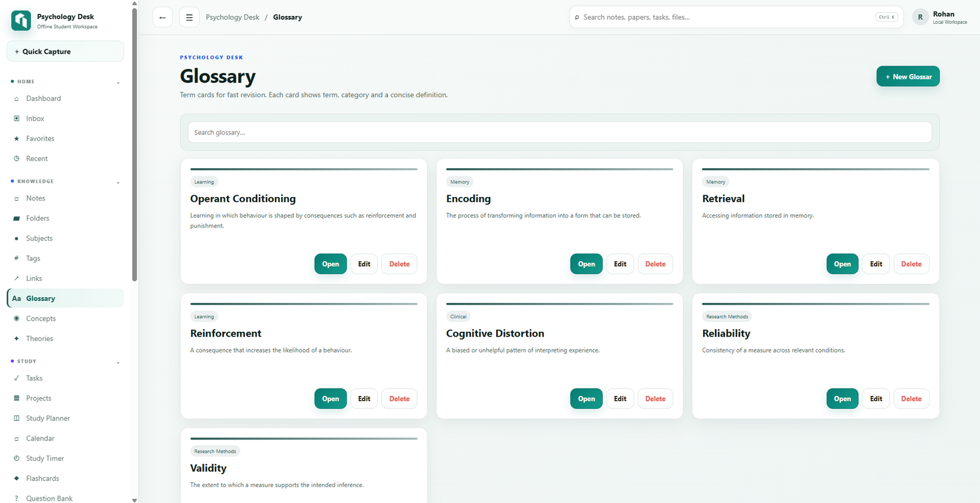980x503 pixels.
Task: Click the back arrow button
Action: (x=162, y=17)
